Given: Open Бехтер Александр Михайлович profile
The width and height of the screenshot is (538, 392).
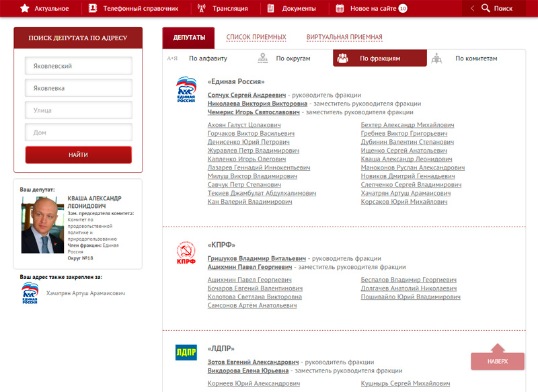Looking at the screenshot, I should (408, 125).
